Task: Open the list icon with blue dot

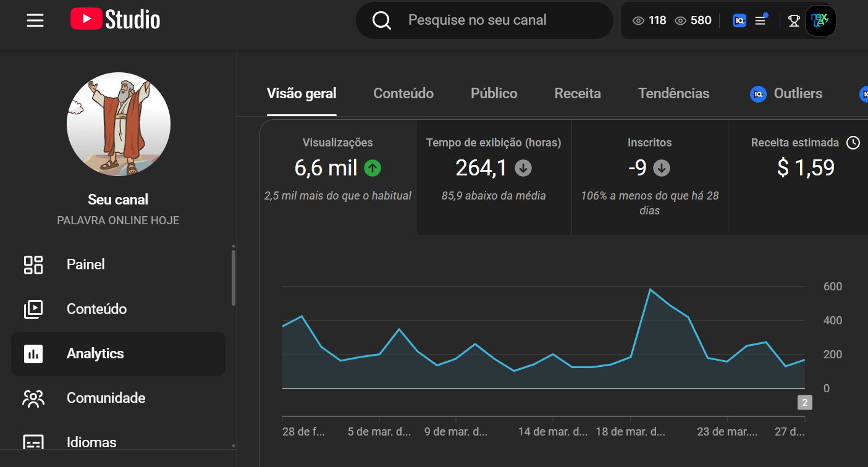Action: pyautogui.click(x=761, y=20)
